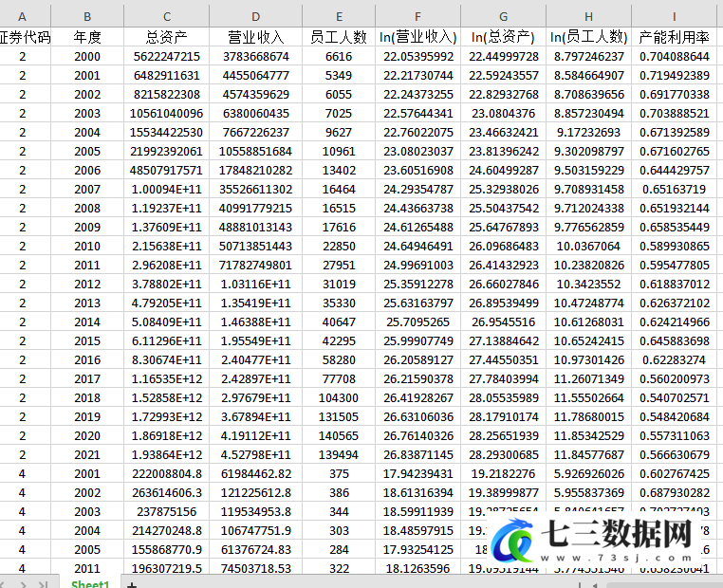The height and width of the screenshot is (588, 723).
Task: Click the 年度 header cell
Action: click(87, 37)
